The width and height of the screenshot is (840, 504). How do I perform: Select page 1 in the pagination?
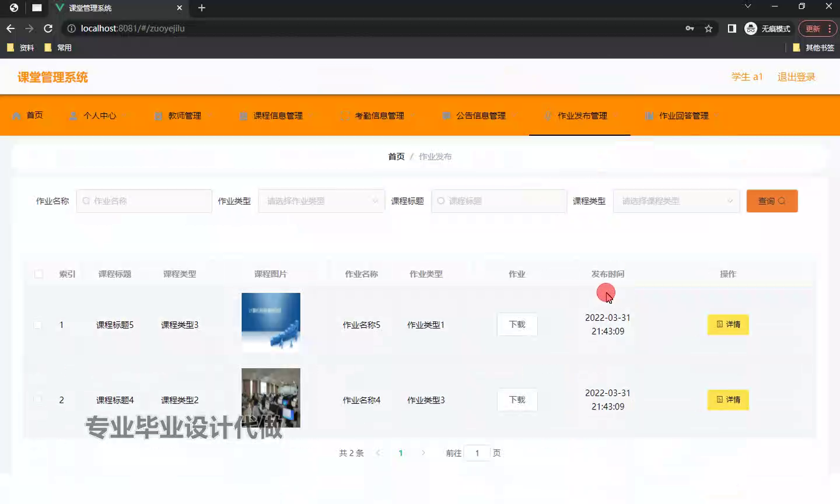coord(401,453)
